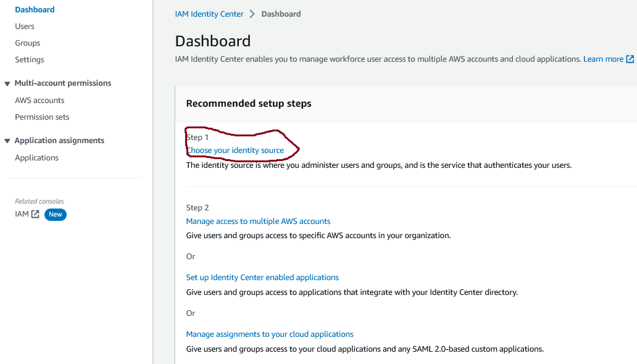Click the Learn more link
This screenshot has height=364, width=637.
(x=603, y=59)
